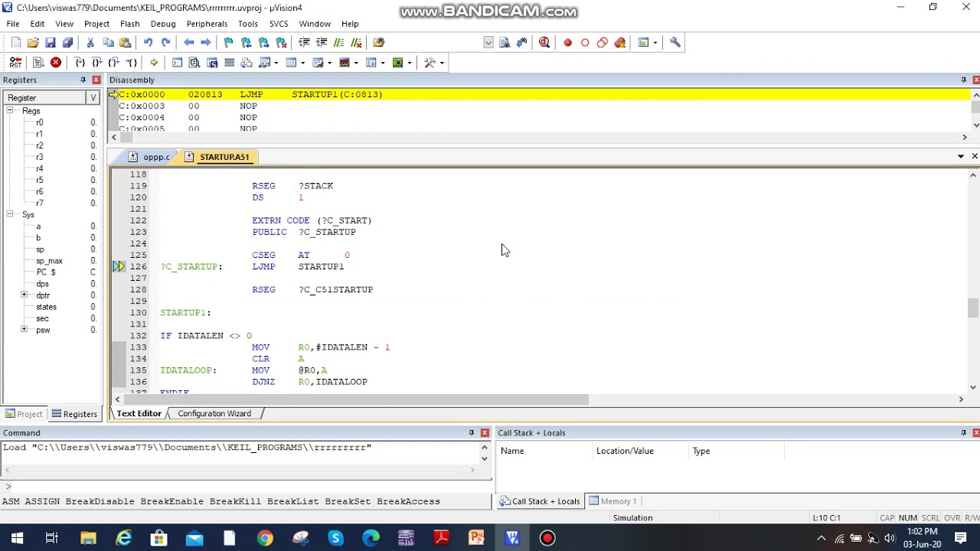Click the Open file folder icon
980x551 pixels.
point(33,43)
